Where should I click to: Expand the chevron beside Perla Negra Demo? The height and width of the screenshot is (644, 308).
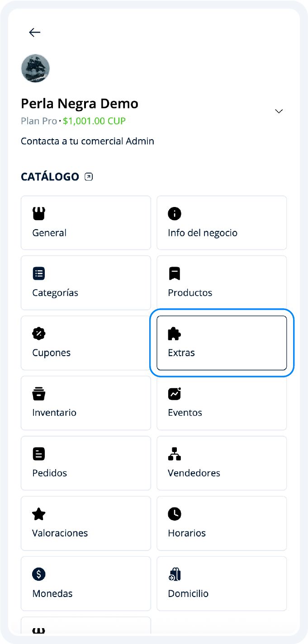tap(279, 111)
